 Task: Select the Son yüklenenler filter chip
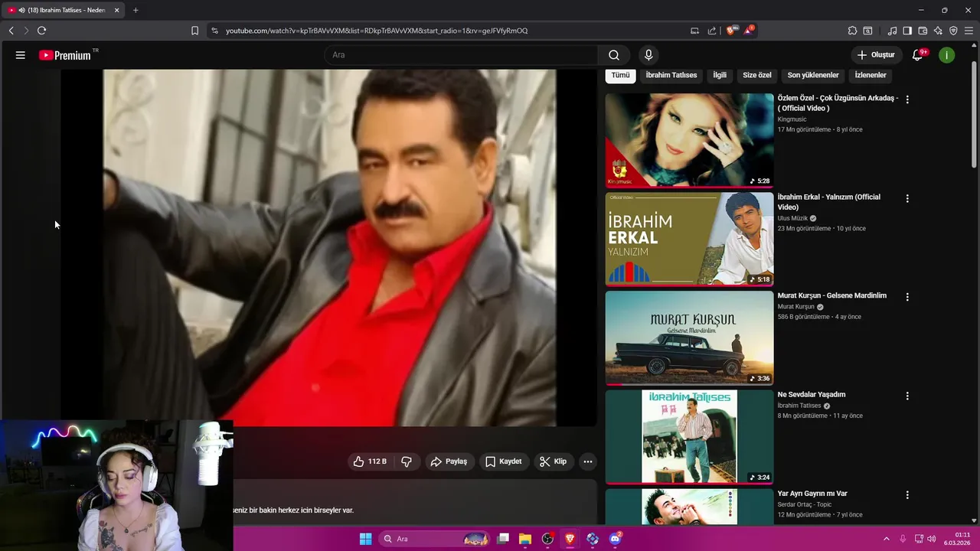[x=813, y=75]
